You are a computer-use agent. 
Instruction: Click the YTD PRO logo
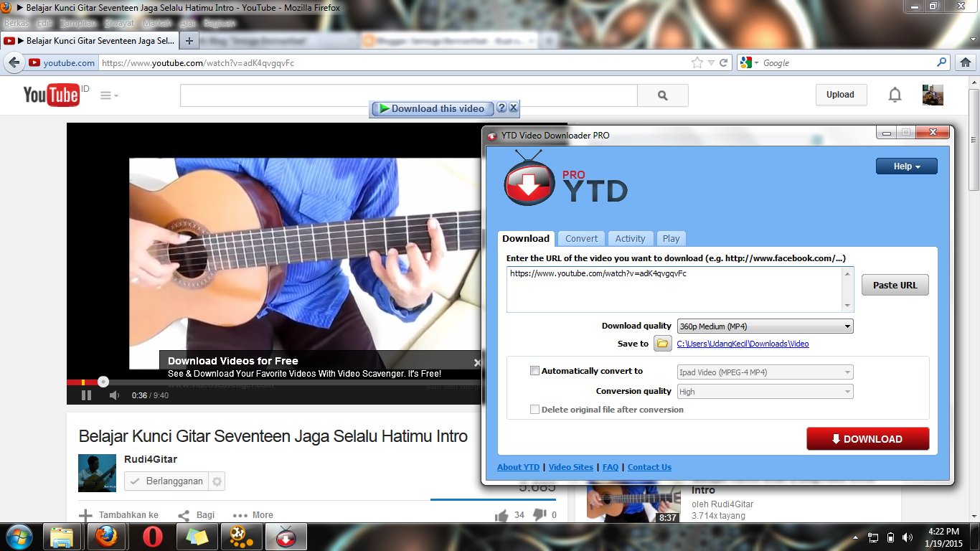click(x=565, y=178)
